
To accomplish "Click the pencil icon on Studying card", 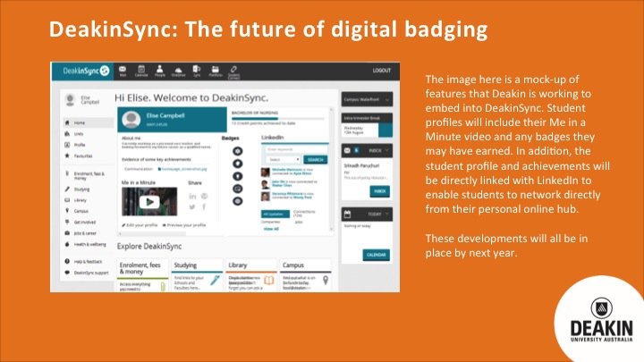I will click(215, 281).
